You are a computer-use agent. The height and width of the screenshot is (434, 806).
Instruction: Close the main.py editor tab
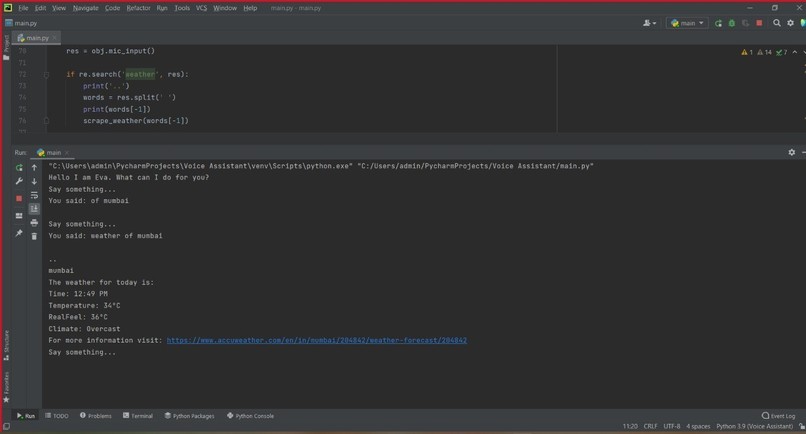coord(54,38)
